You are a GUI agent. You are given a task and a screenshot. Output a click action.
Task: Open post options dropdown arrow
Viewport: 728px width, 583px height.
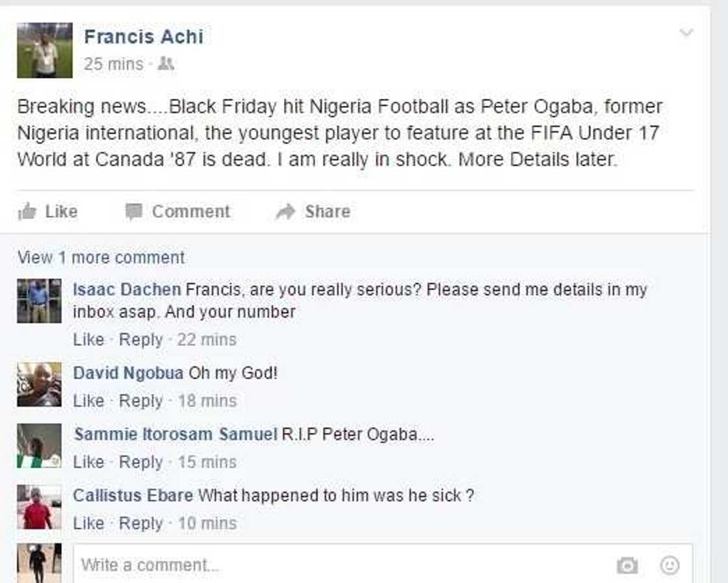click(686, 32)
